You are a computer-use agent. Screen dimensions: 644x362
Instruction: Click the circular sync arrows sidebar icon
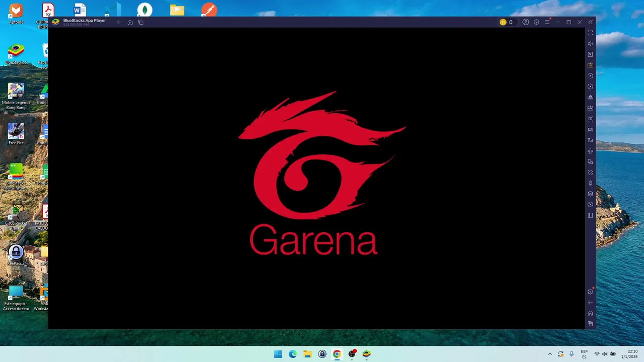[x=590, y=86]
